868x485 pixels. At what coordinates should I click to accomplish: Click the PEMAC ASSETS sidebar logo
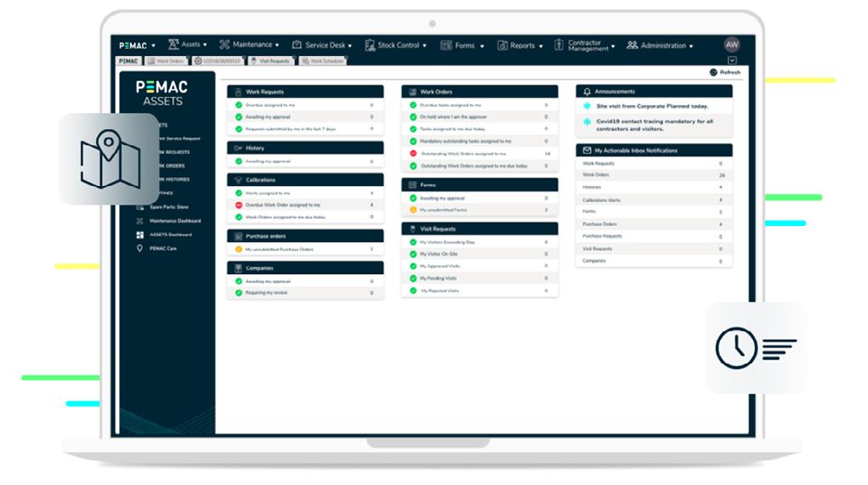pos(162,93)
